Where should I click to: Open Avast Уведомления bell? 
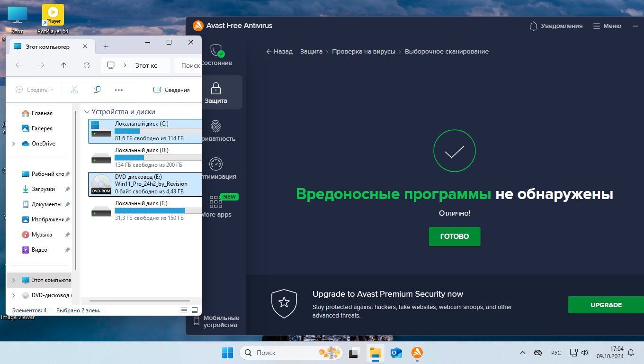tap(555, 26)
